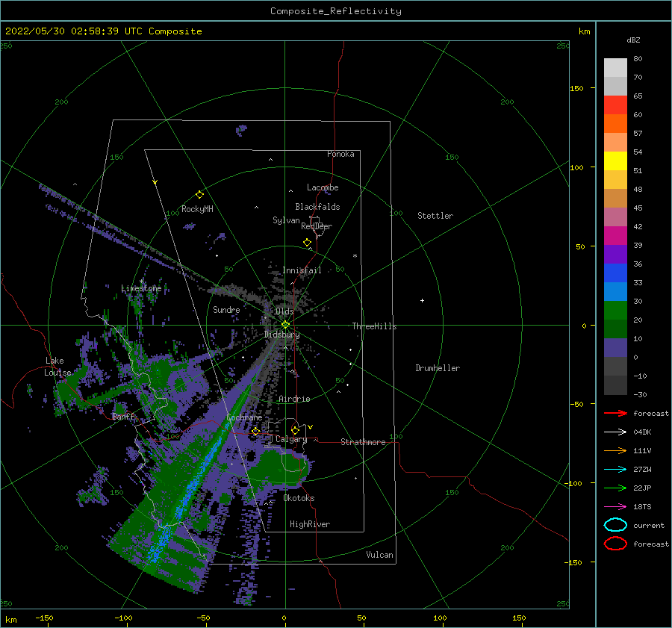The image size is (672, 628).
Task: Click the Stettler city label
Action: coord(435,216)
